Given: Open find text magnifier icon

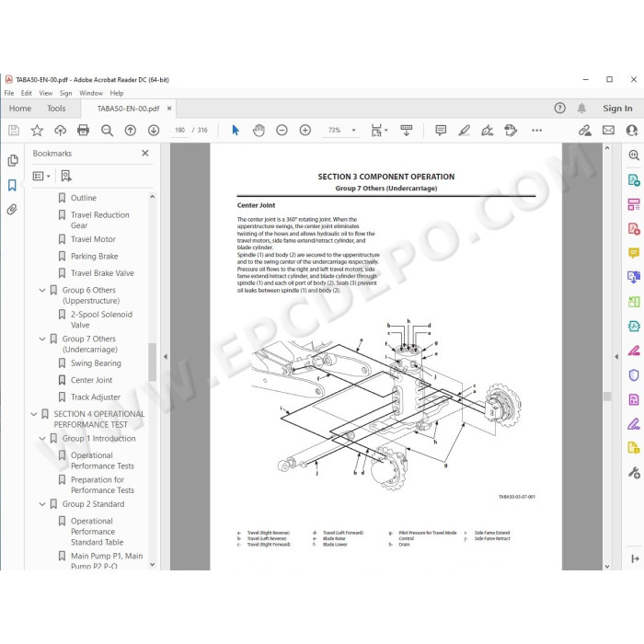Looking at the screenshot, I should coord(107,131).
